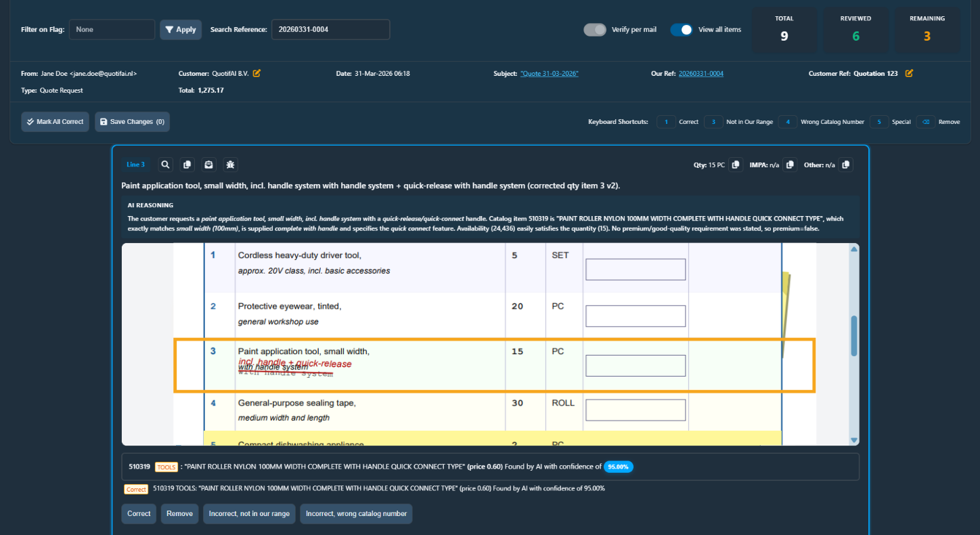Click the bug report icon on Line 3 toolbar
The height and width of the screenshot is (535, 980).
230,164
